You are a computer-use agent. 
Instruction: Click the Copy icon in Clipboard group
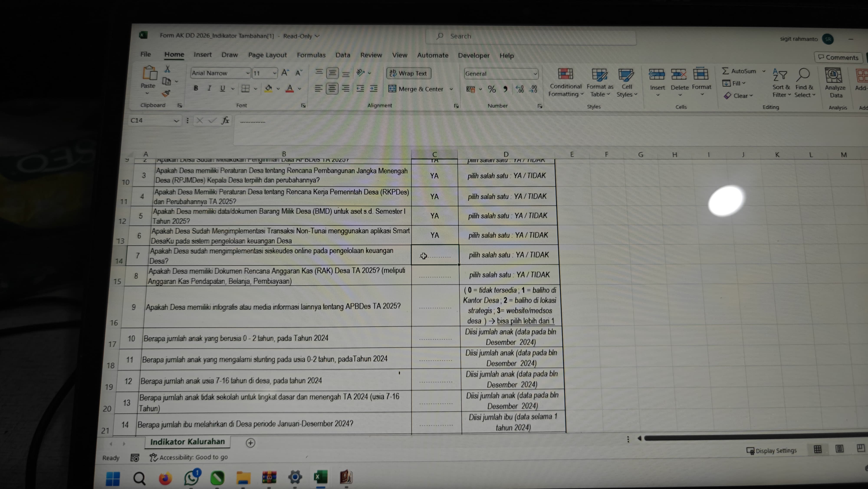click(166, 81)
